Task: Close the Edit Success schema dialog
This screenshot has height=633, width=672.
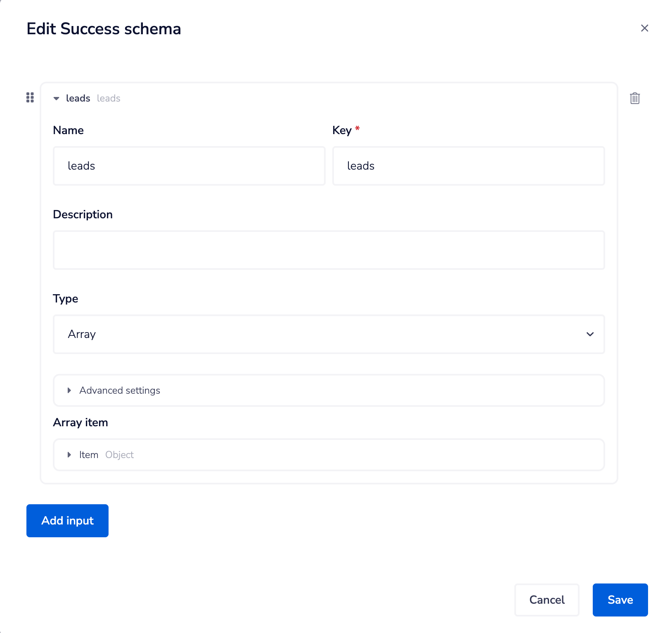Action: 644,28
